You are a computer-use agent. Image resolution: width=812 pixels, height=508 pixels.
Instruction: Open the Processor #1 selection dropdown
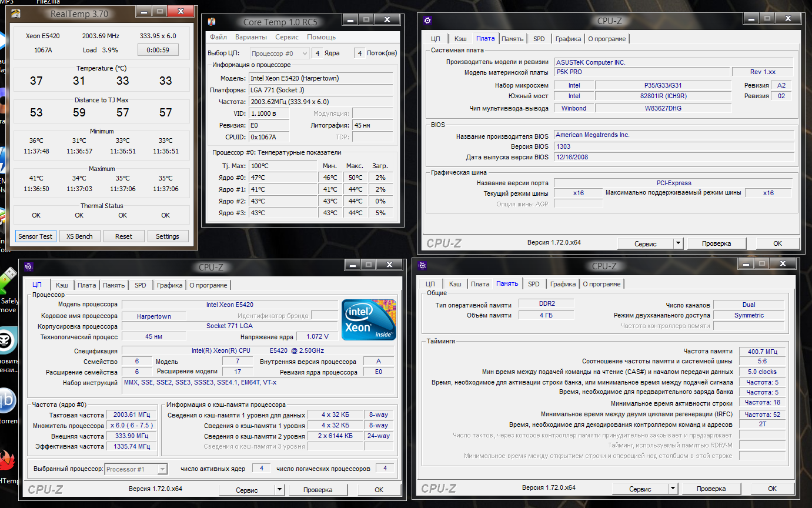coord(136,469)
